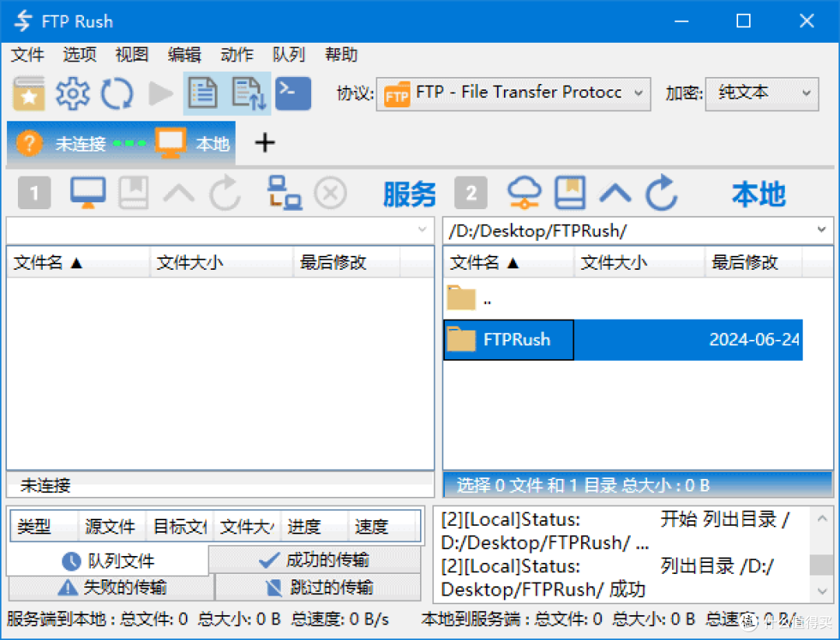Open the 加密 encryption dropdown showing 纯文本
Screen dimensions: 840x640
(x=761, y=93)
